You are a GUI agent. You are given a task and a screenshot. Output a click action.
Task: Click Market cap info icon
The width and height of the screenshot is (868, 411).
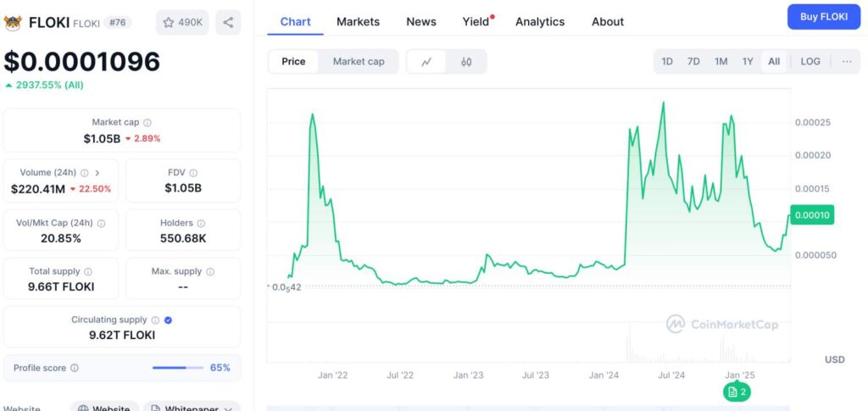[147, 123]
